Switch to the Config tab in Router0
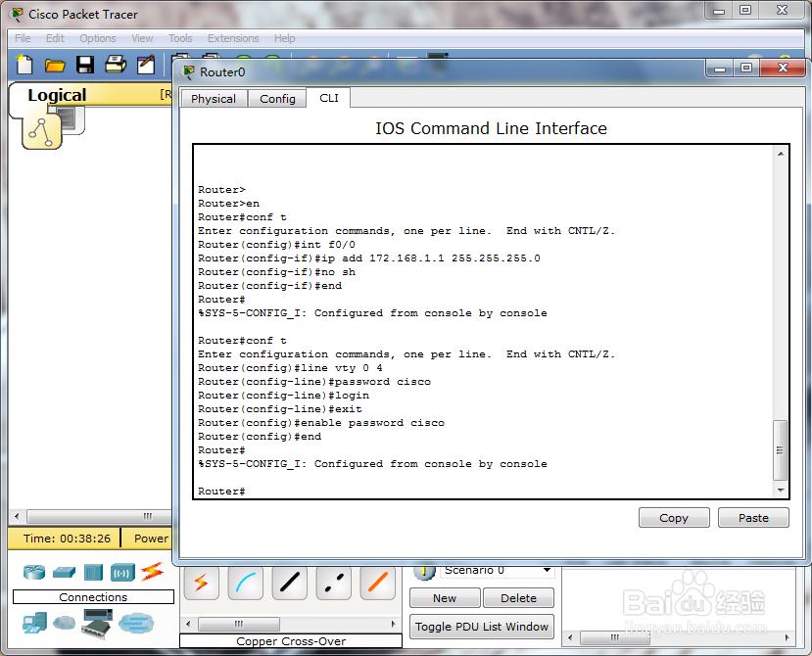 277,98
